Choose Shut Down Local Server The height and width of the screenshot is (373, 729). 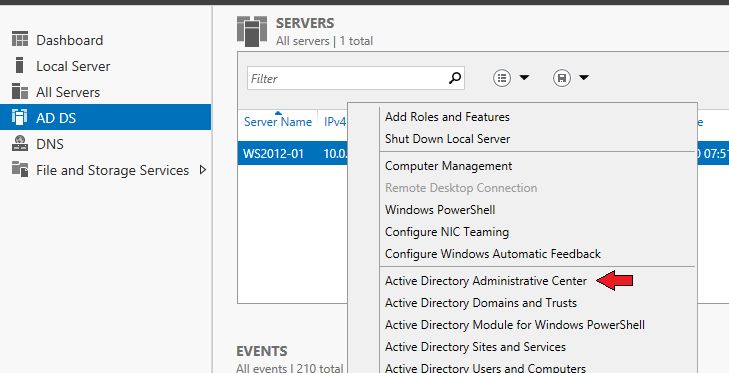click(x=447, y=139)
